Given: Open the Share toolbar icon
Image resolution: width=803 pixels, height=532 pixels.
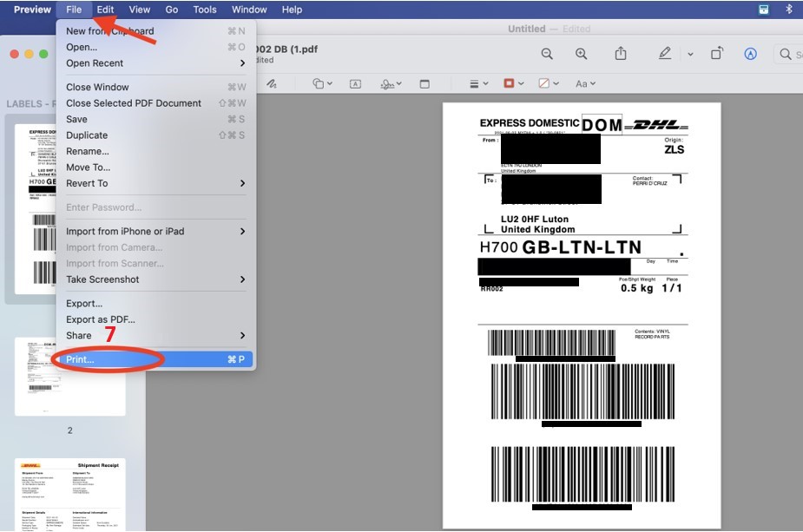Looking at the screenshot, I should point(621,54).
